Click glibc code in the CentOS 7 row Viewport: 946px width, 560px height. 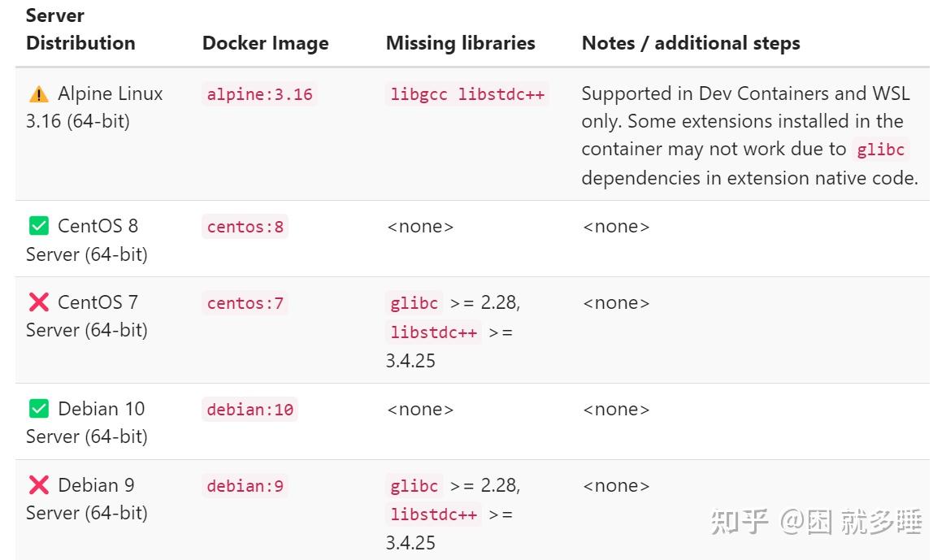coord(414,303)
